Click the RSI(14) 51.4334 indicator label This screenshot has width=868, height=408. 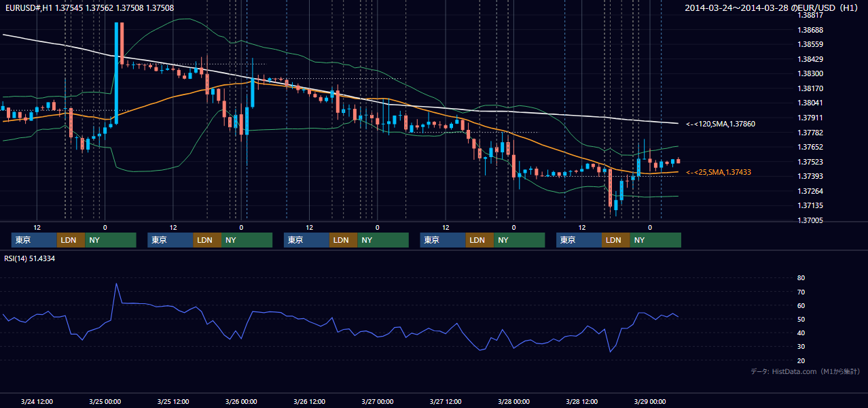(30, 258)
